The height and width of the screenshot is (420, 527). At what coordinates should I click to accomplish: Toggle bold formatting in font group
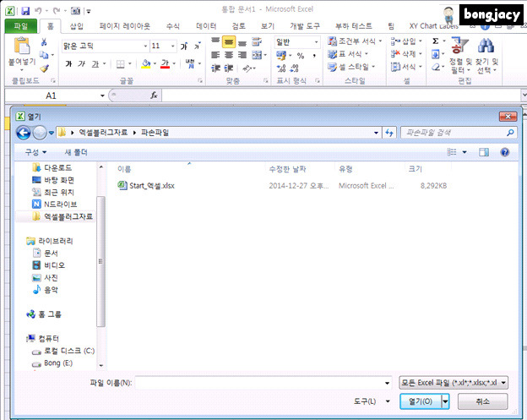[x=68, y=63]
